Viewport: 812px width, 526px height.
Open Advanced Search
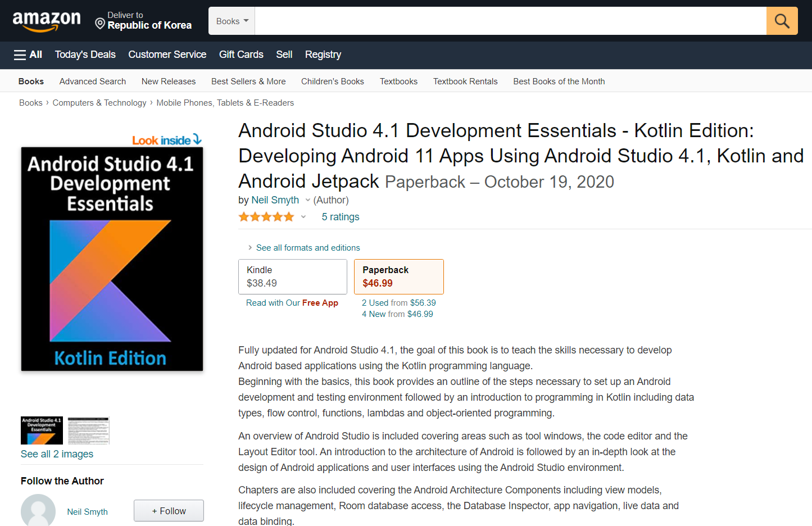pos(93,81)
